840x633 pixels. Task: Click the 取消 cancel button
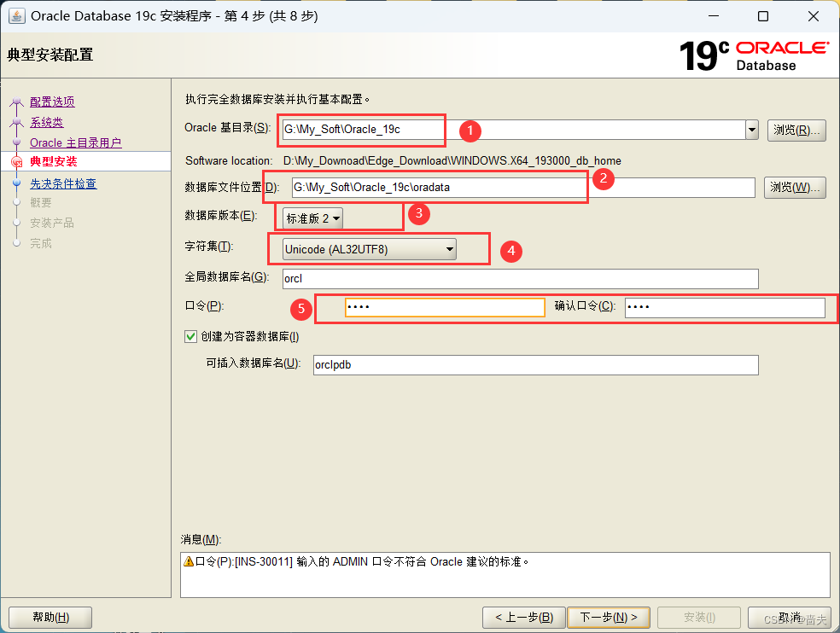[790, 618]
